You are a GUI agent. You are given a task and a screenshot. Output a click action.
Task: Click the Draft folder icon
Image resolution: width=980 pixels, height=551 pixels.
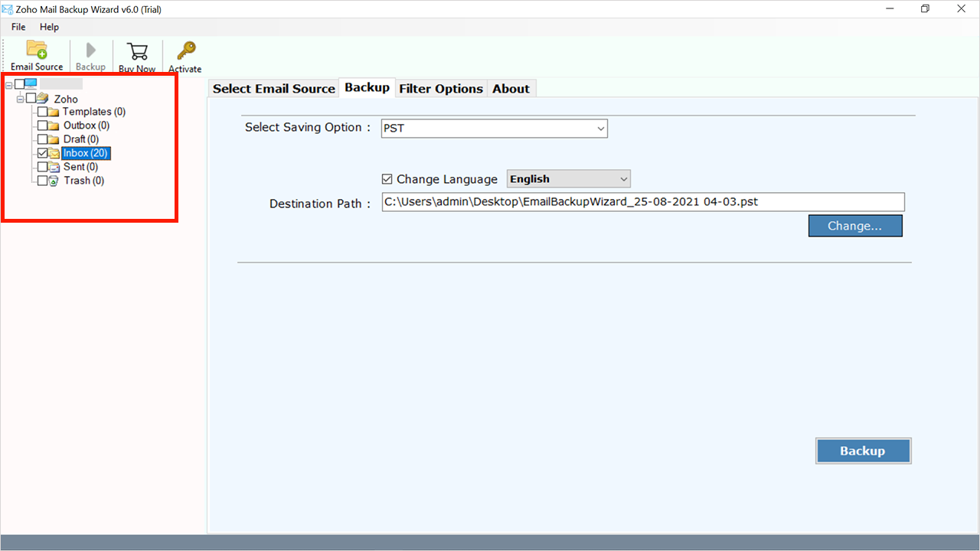click(54, 139)
